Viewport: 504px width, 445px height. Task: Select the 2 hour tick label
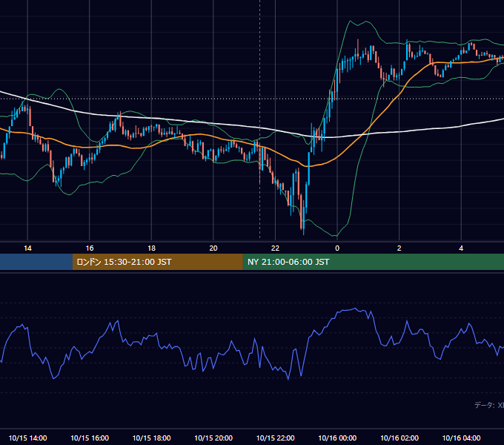pos(399,248)
